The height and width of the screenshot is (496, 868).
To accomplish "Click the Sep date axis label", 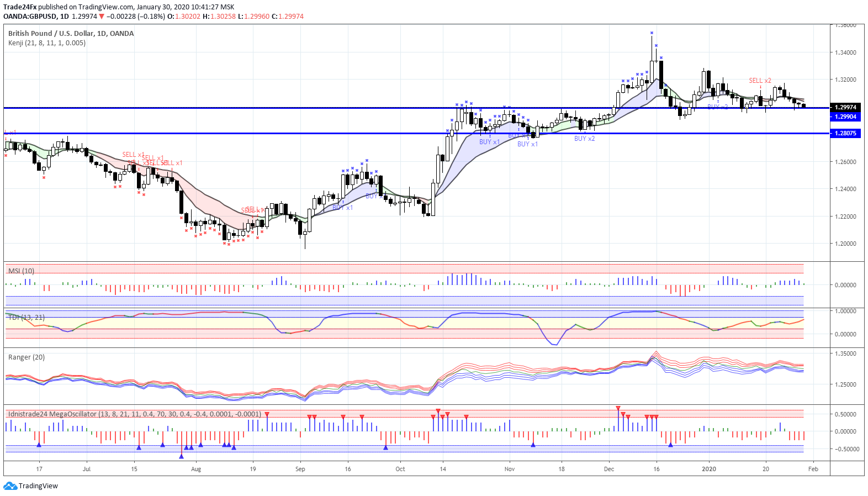I will 300,469.
